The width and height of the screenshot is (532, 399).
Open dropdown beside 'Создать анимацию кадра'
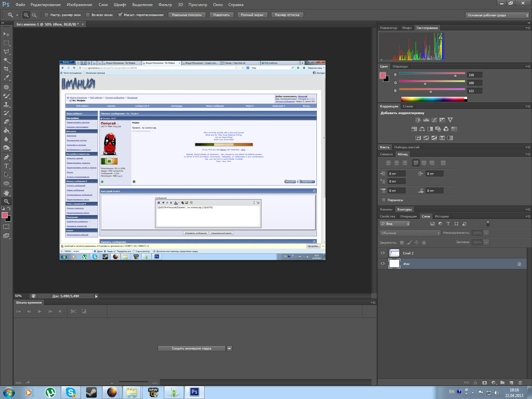tap(229, 348)
